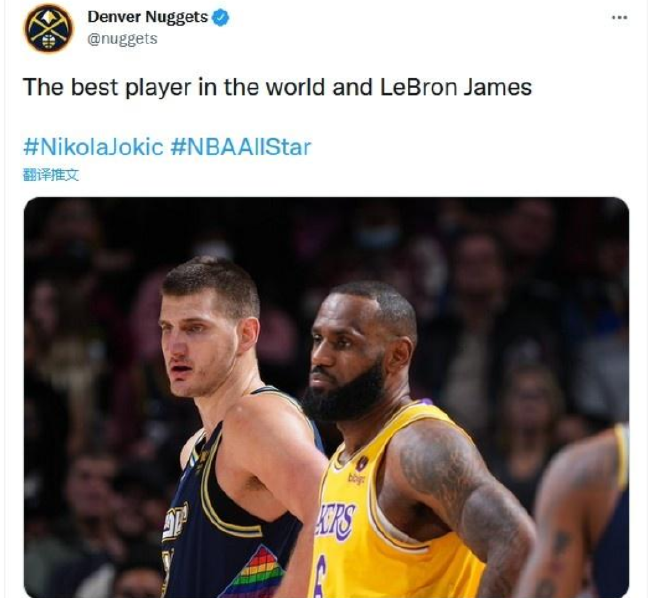This screenshot has height=598, width=650.
Task: Open the #NikolaJokic hashtag
Action: pos(93,147)
